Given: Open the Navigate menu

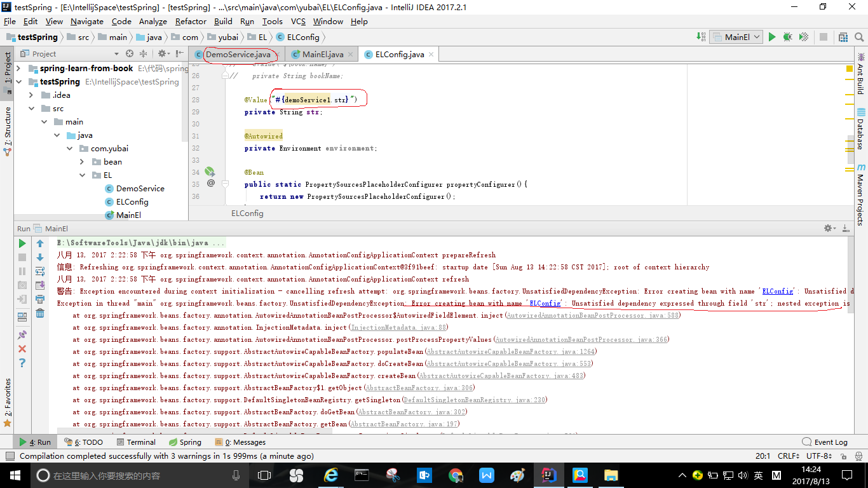Looking at the screenshot, I should [x=87, y=21].
